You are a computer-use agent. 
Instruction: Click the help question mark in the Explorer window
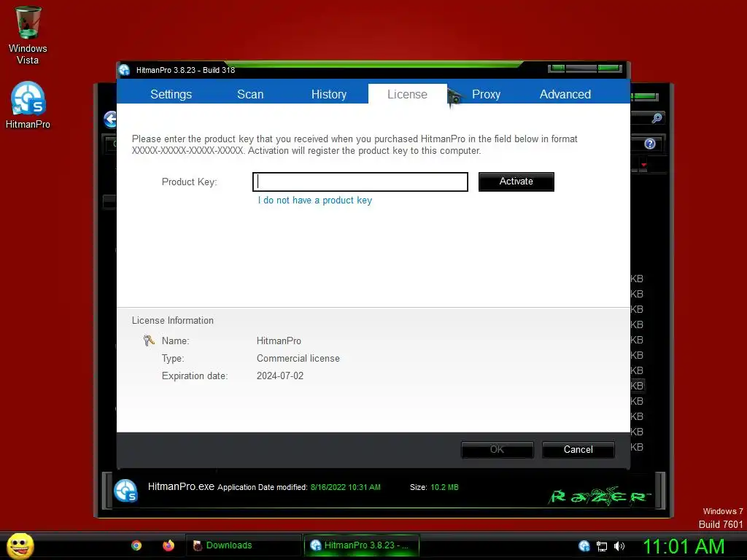click(650, 144)
